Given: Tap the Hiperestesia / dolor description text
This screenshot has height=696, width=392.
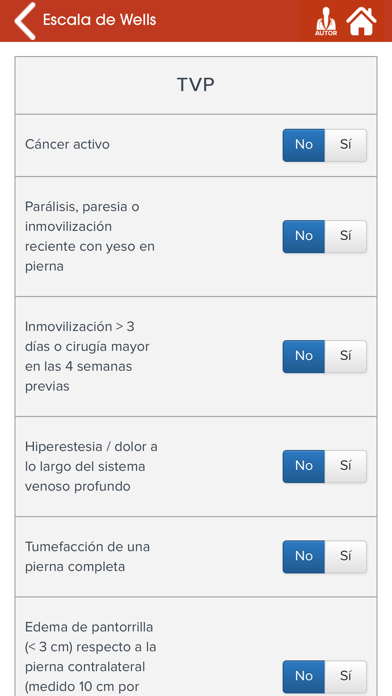Looking at the screenshot, I should (x=91, y=467).
